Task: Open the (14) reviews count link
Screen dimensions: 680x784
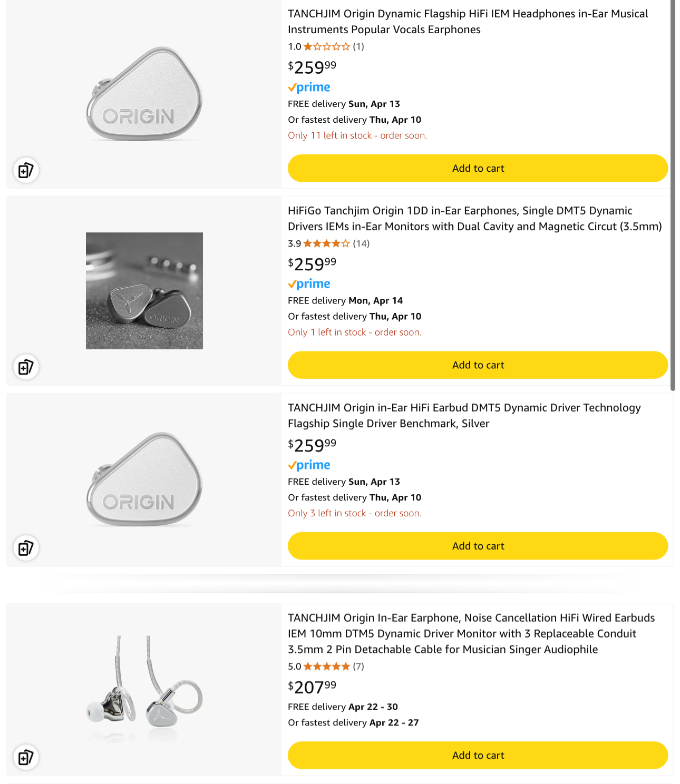Action: click(x=361, y=243)
